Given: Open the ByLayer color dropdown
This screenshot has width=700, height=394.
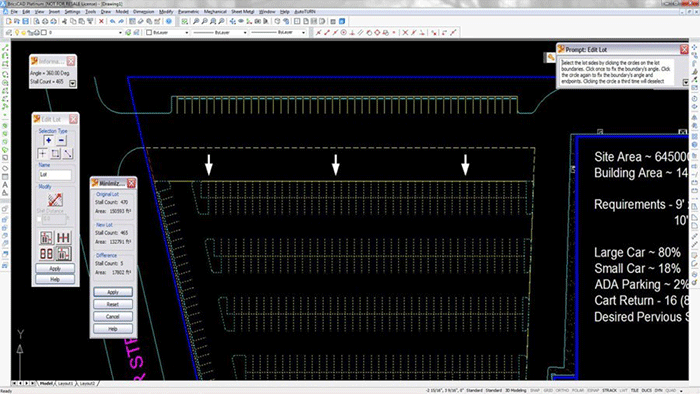Looking at the screenshot, I should 187,33.
